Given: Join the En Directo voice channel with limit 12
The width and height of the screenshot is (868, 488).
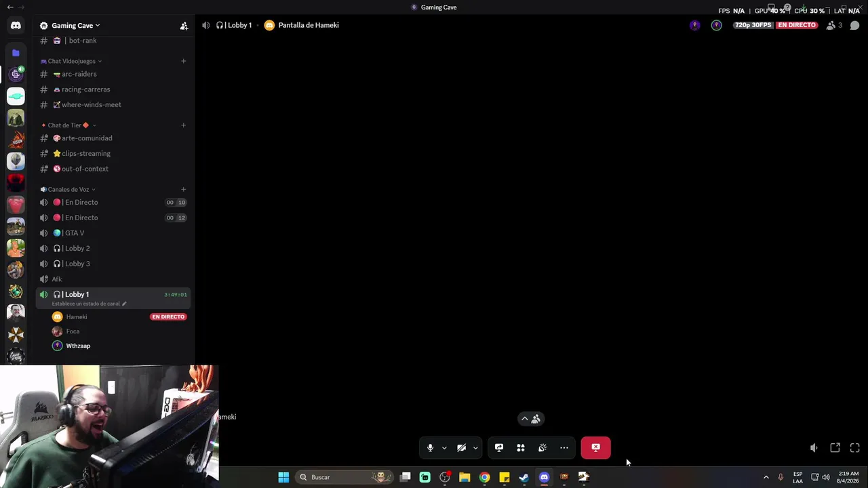Looking at the screenshot, I should 113,218.
